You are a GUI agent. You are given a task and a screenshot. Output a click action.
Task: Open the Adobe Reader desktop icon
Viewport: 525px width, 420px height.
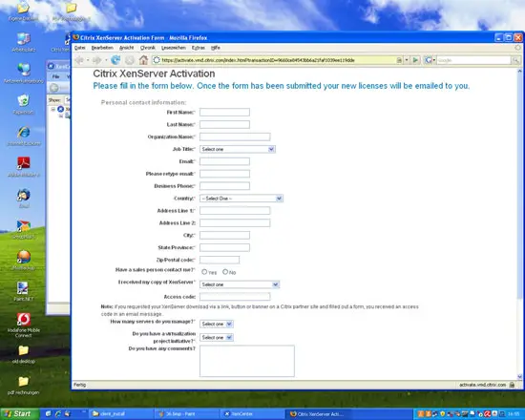24,166
